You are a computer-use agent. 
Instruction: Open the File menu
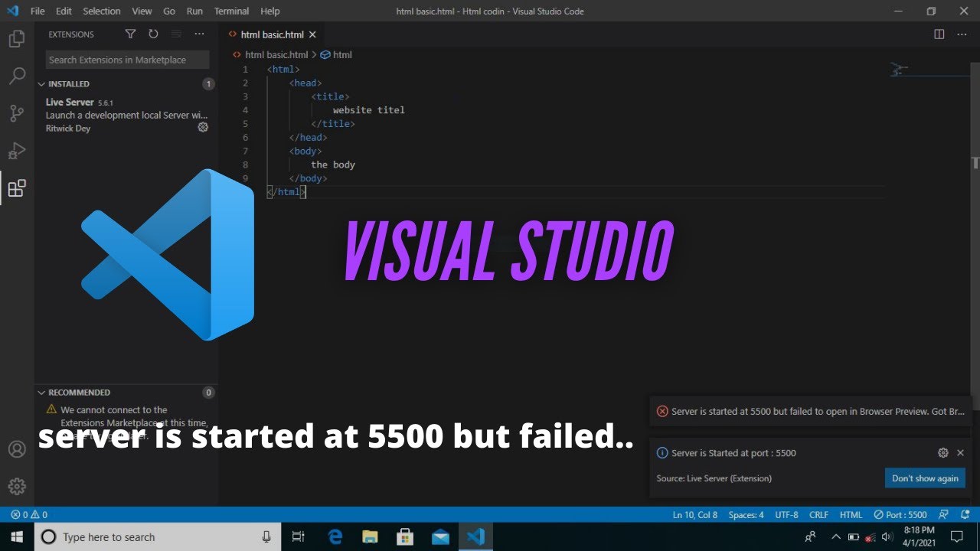[38, 11]
